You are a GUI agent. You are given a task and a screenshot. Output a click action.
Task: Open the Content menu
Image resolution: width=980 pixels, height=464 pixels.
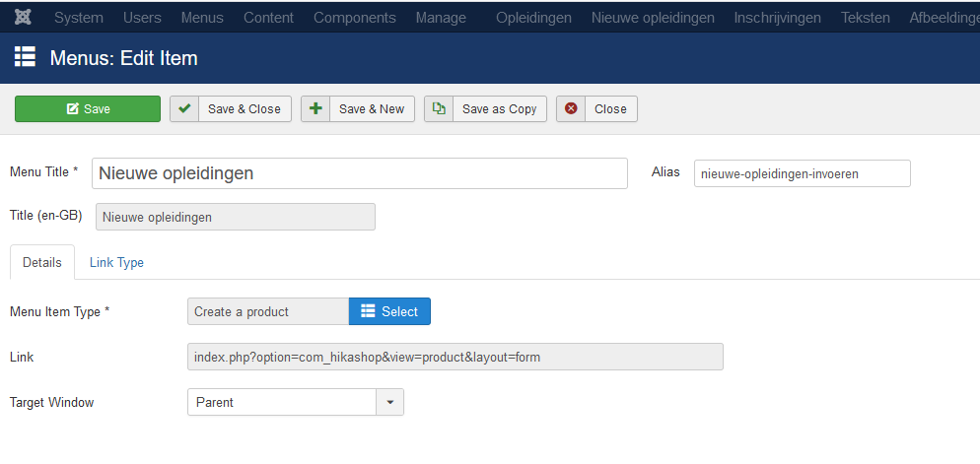pos(269,18)
